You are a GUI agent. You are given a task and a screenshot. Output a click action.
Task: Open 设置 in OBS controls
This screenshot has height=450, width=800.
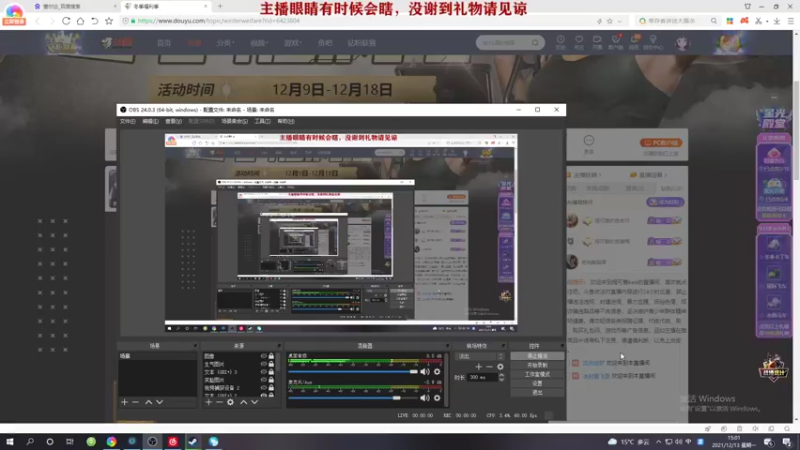537,384
